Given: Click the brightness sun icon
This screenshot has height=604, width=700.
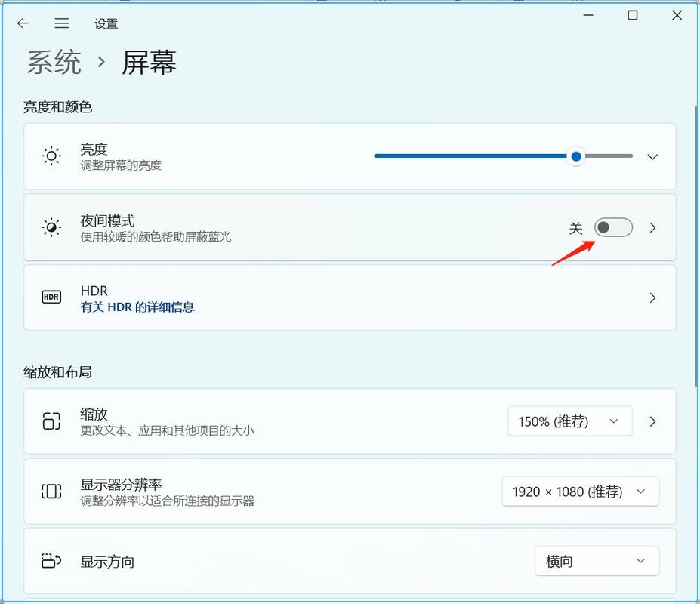Looking at the screenshot, I should (x=51, y=156).
